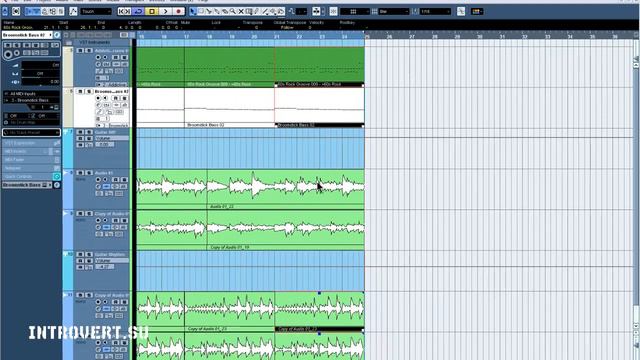Select the Draw pencil tool
640x360 pixels.
[257, 11]
